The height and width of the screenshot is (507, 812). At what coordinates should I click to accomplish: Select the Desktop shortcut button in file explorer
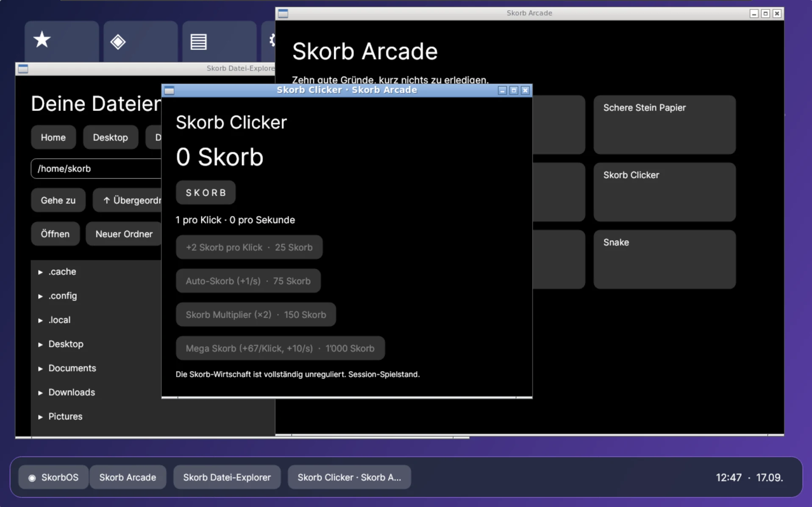tap(111, 137)
